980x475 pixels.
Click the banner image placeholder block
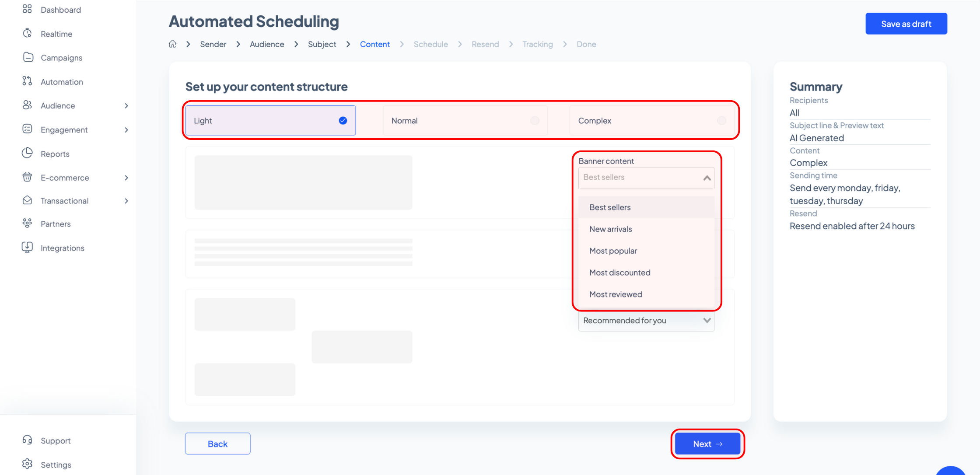point(303,182)
